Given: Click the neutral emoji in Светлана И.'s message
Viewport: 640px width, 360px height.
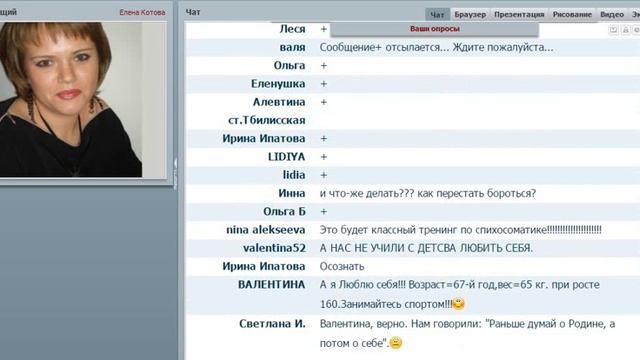Looking at the screenshot, I should [x=396, y=342].
